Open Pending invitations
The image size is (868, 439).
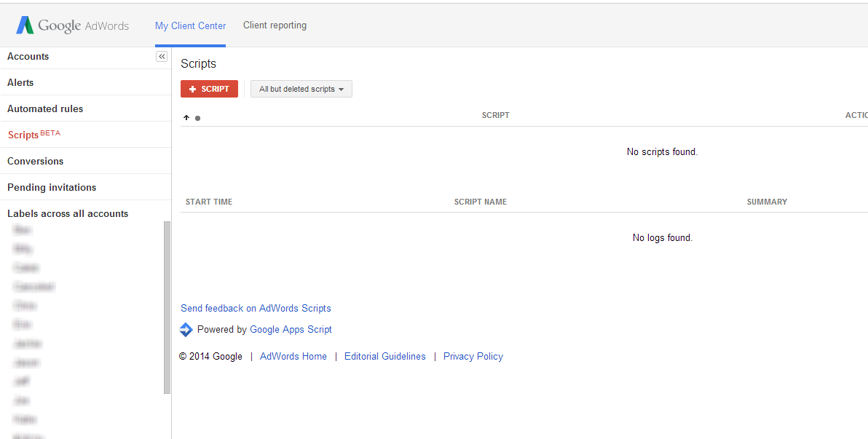tap(52, 188)
